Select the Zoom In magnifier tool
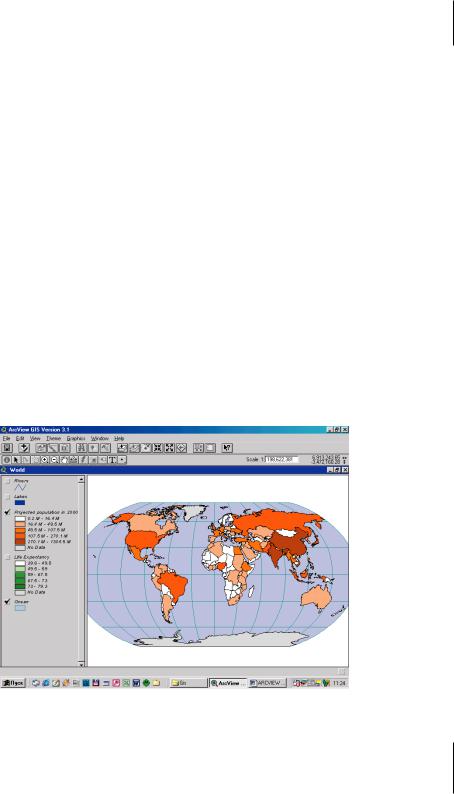The width and height of the screenshot is (454, 794). click(x=45, y=460)
